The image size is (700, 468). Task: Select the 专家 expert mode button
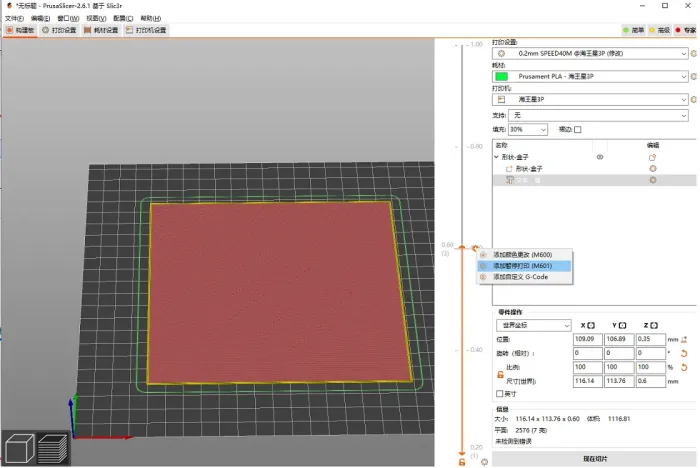pos(685,30)
